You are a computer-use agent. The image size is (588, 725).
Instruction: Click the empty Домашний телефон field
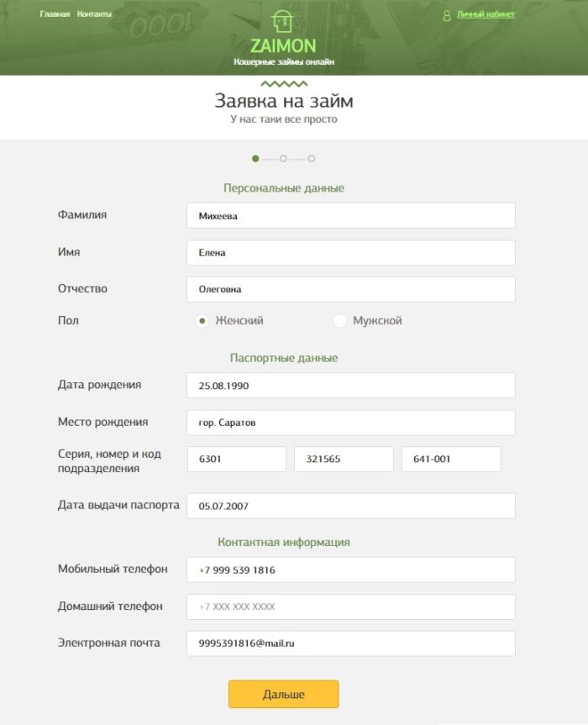(x=351, y=607)
